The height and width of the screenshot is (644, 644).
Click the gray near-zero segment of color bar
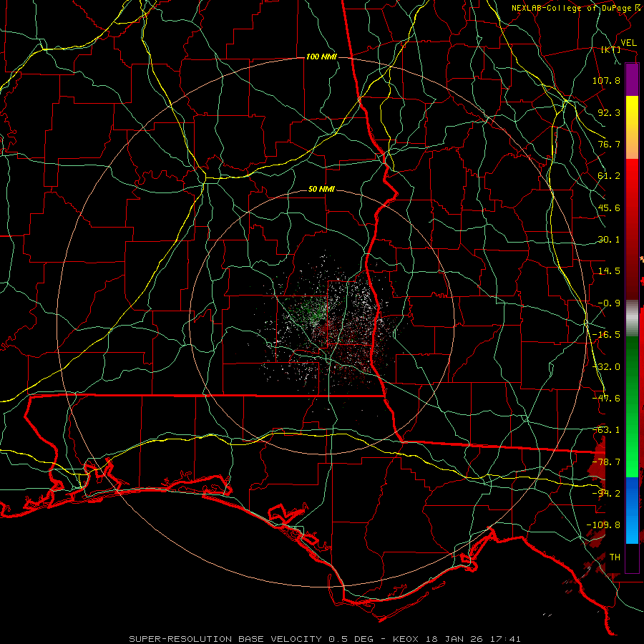click(x=632, y=318)
